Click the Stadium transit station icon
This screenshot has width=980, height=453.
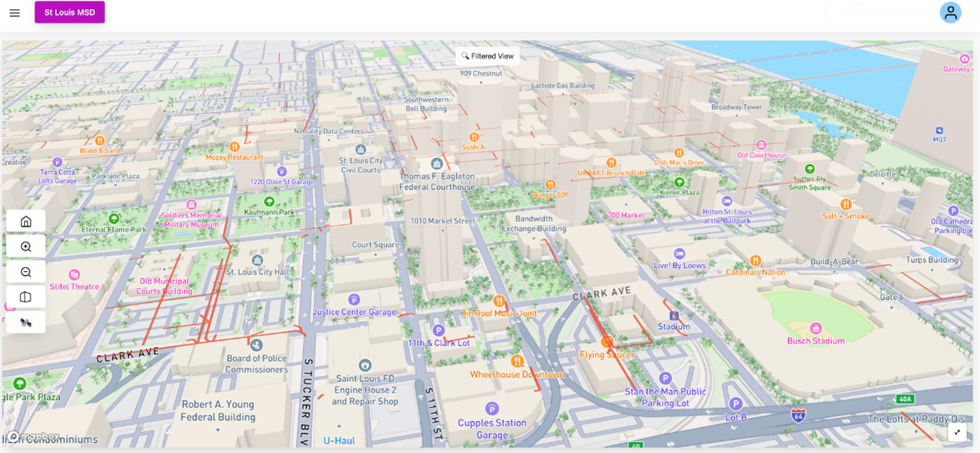(x=674, y=316)
